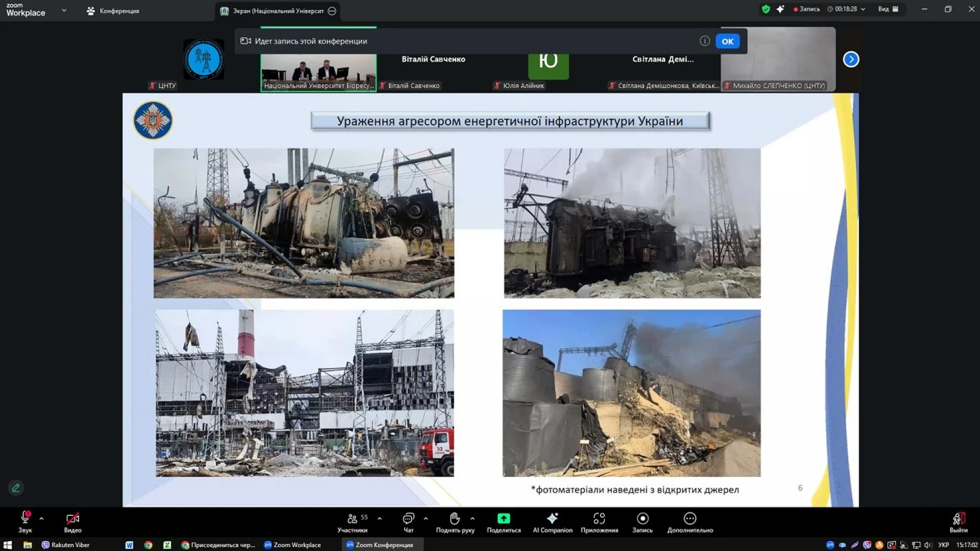
Task: Leave the meeting
Action: click(x=958, y=521)
